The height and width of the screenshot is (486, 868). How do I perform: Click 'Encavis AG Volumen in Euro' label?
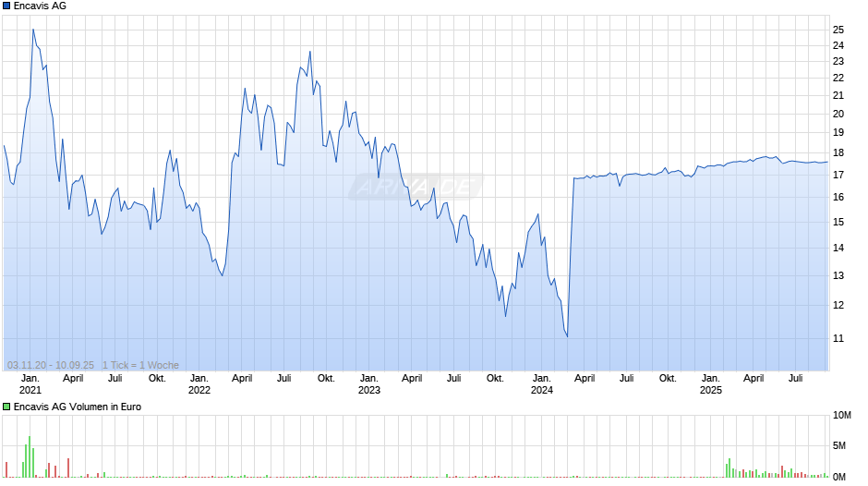pyautogui.click(x=78, y=407)
